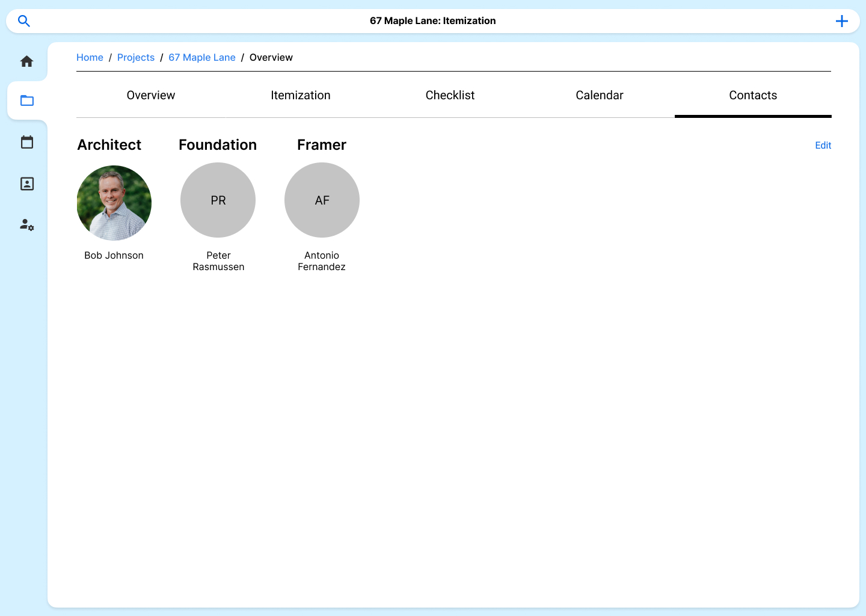Click the Antonio Fernandez name label
The width and height of the screenshot is (866, 616).
[322, 261]
